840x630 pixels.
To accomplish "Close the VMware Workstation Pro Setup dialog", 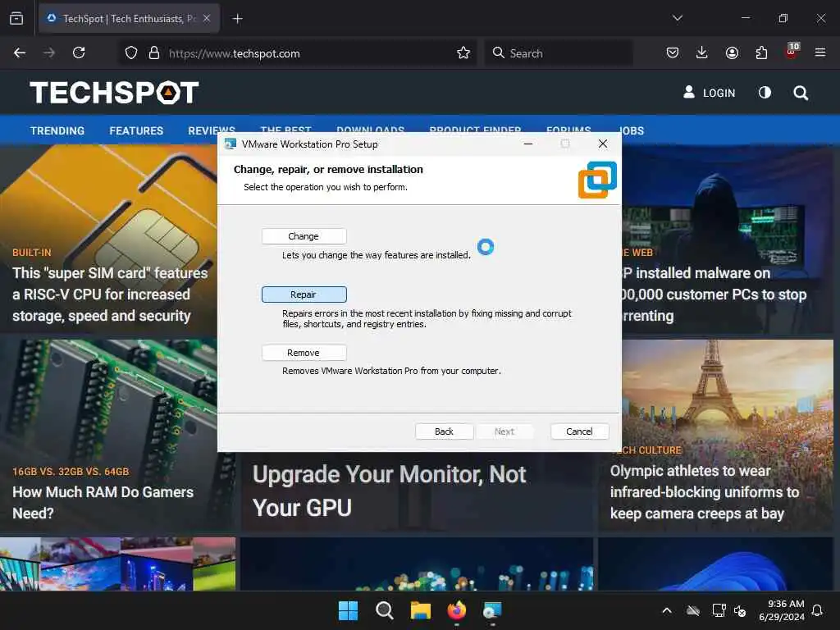I will coord(603,144).
